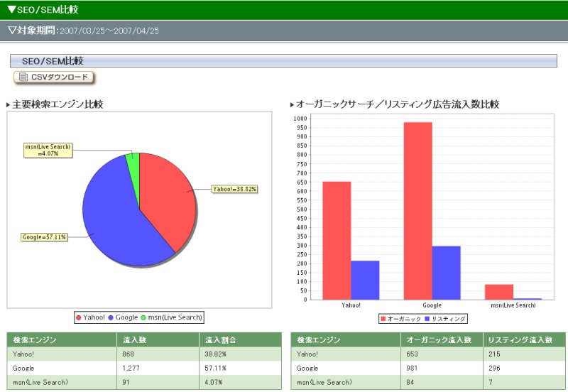Click the Yahoo! row in left table
Image resolution: width=568 pixels, height=392 pixels.
pos(144,354)
